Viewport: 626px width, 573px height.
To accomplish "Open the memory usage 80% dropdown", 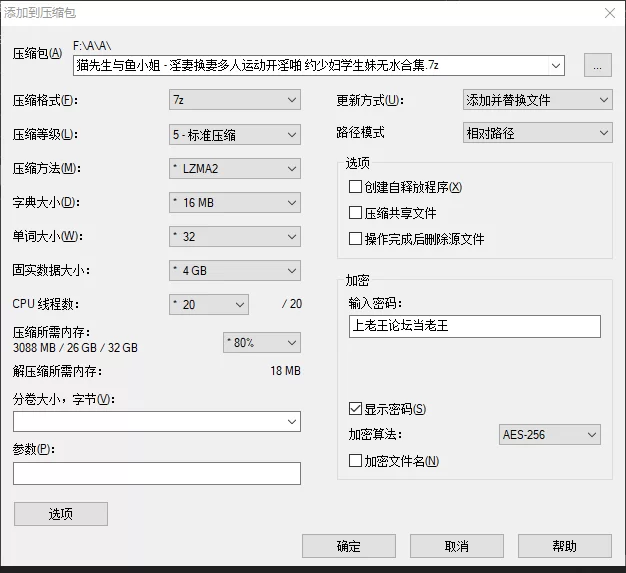I will click(262, 343).
